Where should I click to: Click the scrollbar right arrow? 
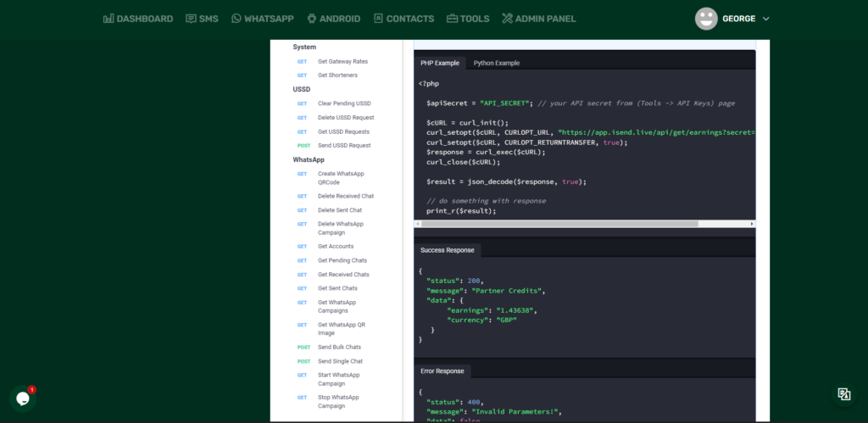(752, 224)
